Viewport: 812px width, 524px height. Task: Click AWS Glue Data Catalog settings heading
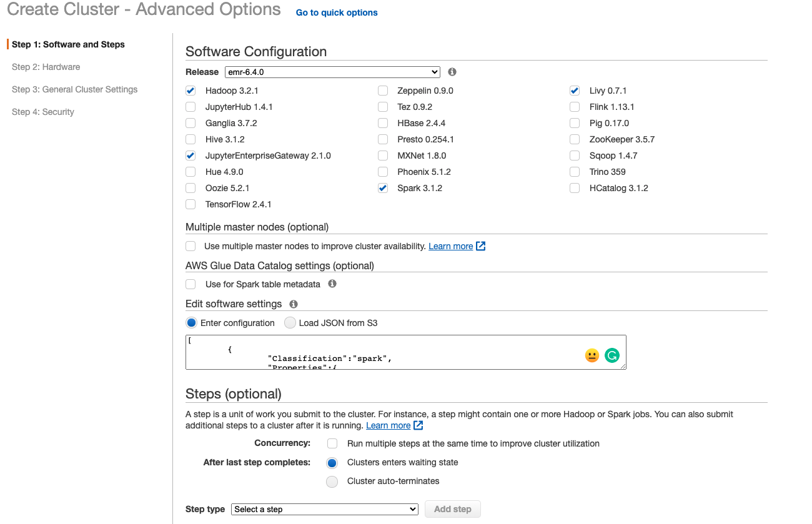(280, 265)
